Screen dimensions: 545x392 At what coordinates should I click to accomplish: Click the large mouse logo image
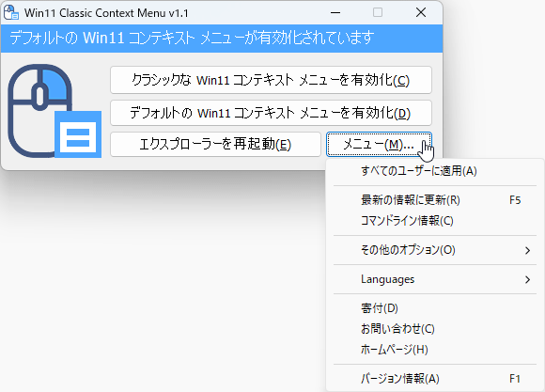54,111
